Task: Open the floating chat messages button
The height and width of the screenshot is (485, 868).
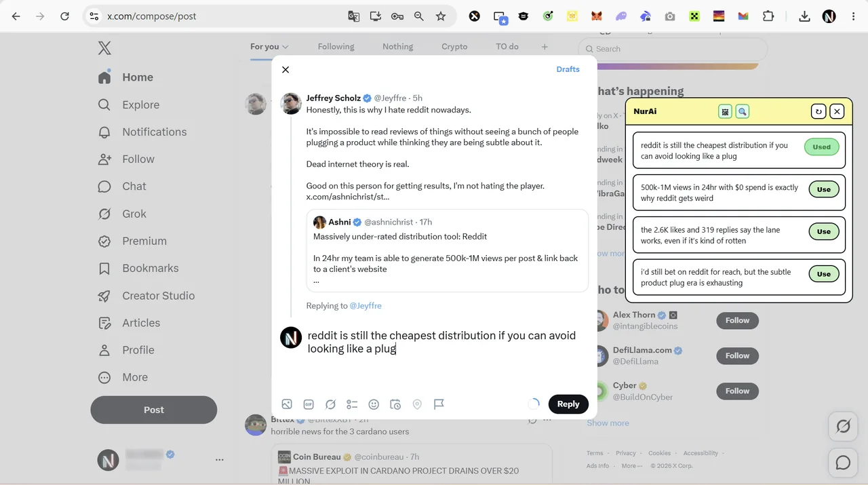Action: 843,463
